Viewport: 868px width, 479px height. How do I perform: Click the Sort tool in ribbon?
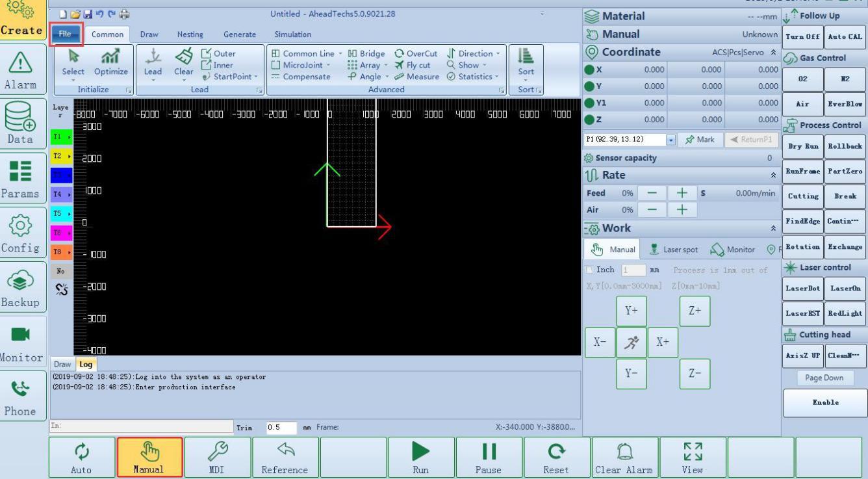pos(526,63)
